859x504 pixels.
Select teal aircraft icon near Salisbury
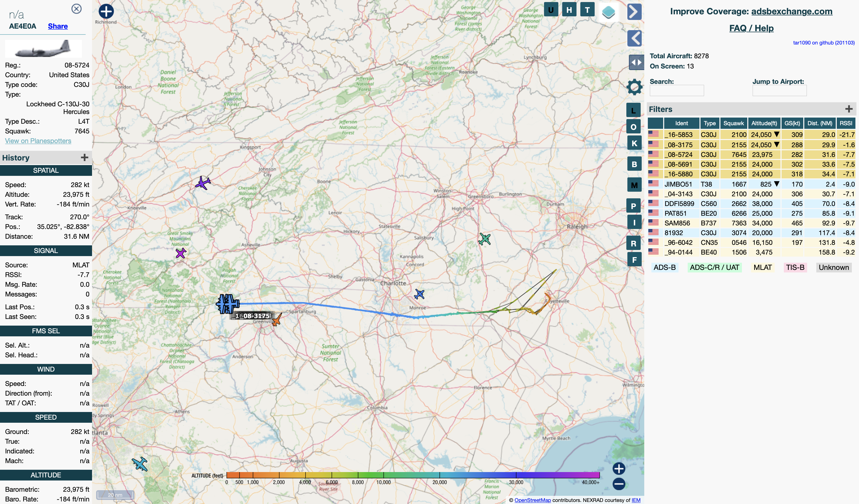pyautogui.click(x=484, y=239)
